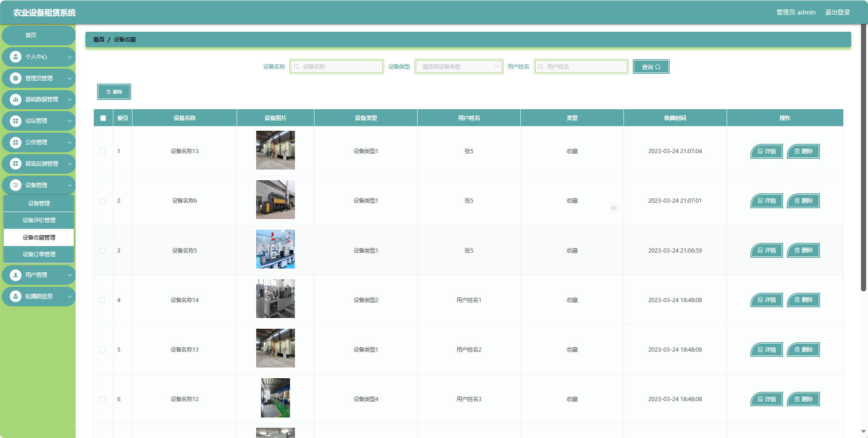The image size is (868, 438).
Task: Click the 设备名称 search input
Action: pyautogui.click(x=336, y=67)
